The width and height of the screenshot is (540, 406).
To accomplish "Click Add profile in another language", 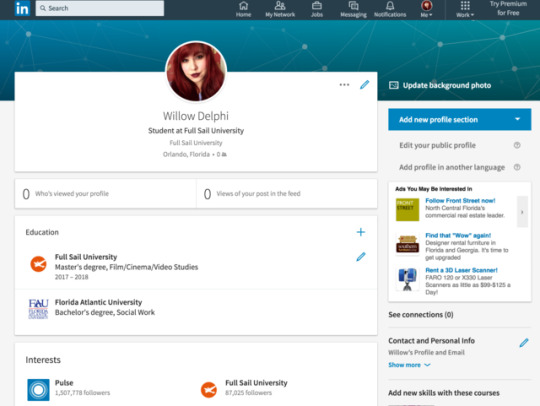I will click(x=452, y=167).
